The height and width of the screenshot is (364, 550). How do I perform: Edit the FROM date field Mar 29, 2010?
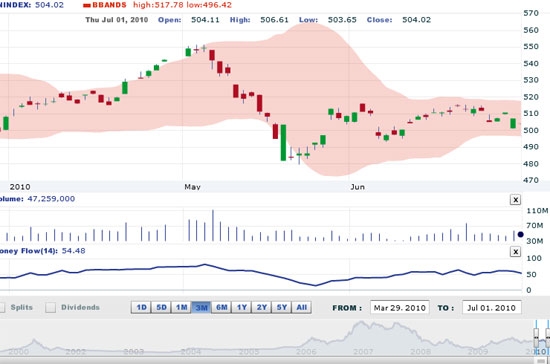click(x=400, y=308)
